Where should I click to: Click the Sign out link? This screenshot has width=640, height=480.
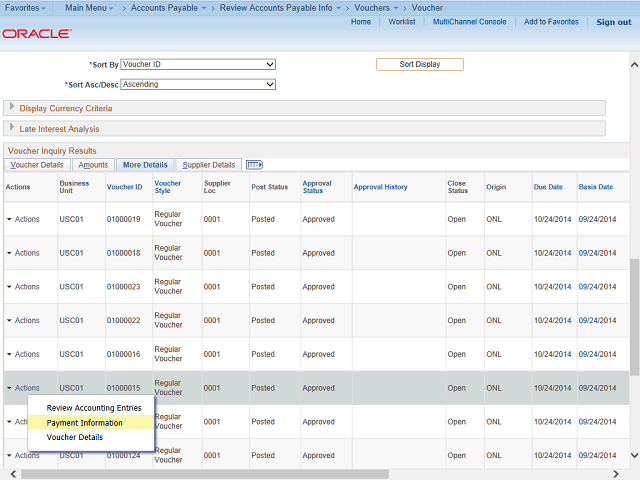tap(613, 22)
